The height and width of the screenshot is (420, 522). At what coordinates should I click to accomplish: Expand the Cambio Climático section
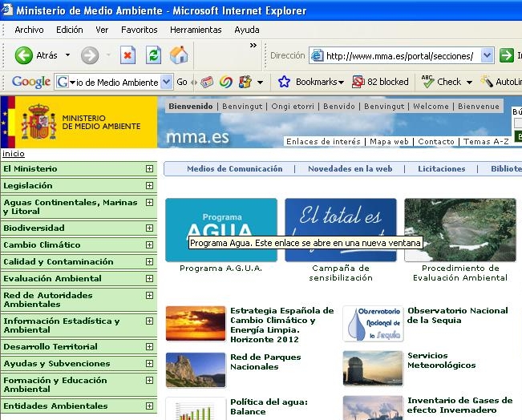[149, 245]
